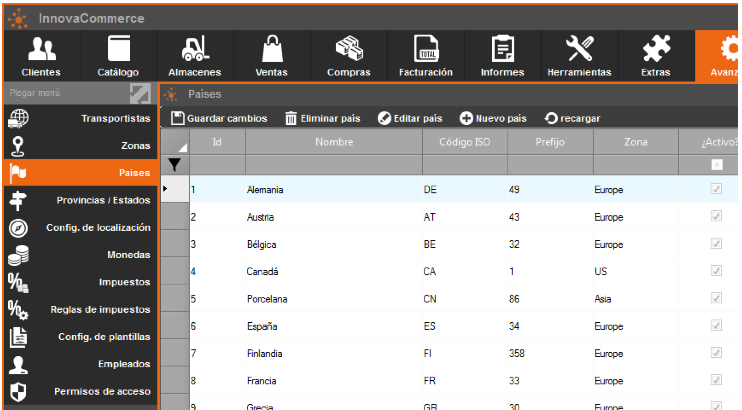Open Provincias / Estados sidebar item
Viewport: 742px width, 410px height.
pos(79,200)
